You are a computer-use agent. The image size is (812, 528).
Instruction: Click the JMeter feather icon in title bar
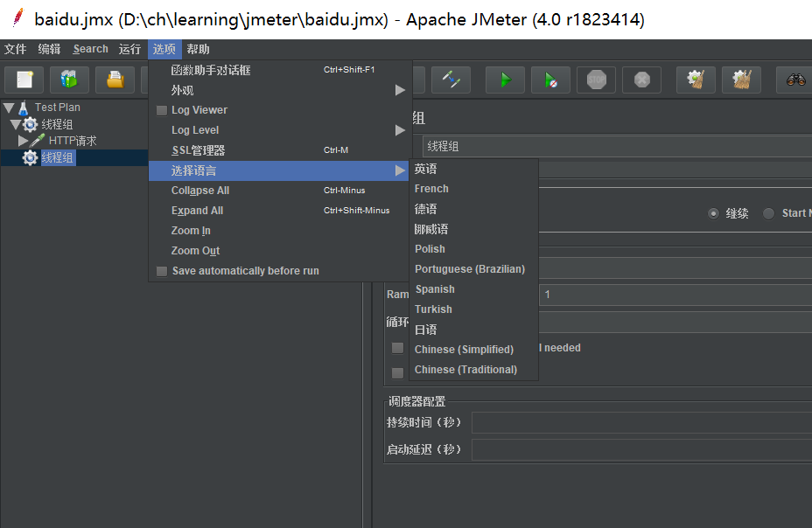[18, 17]
